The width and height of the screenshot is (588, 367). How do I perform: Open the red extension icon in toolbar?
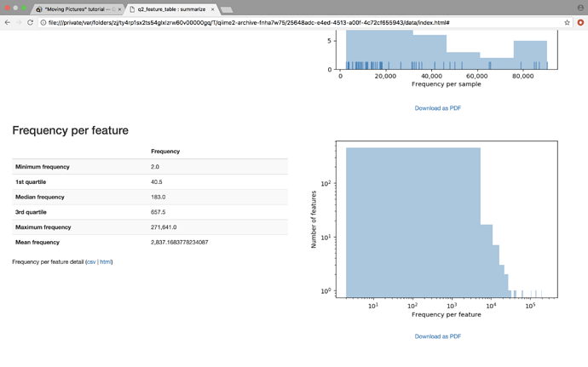(x=580, y=23)
